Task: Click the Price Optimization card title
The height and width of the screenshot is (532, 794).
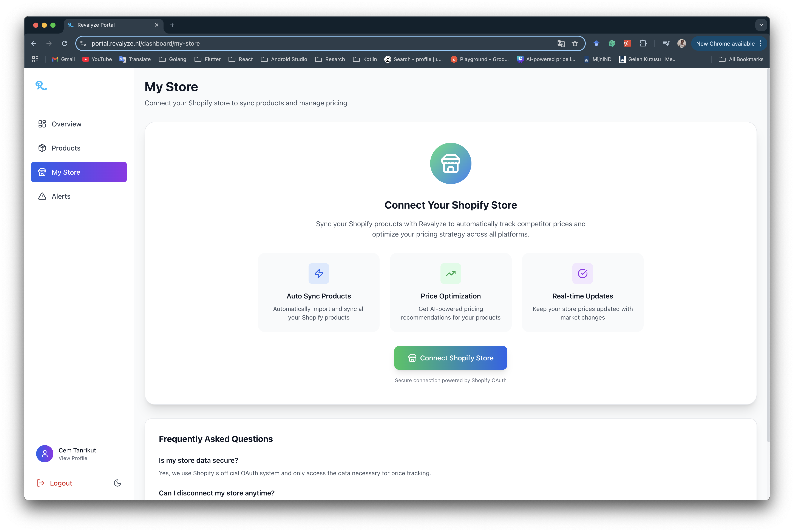Action: click(450, 296)
